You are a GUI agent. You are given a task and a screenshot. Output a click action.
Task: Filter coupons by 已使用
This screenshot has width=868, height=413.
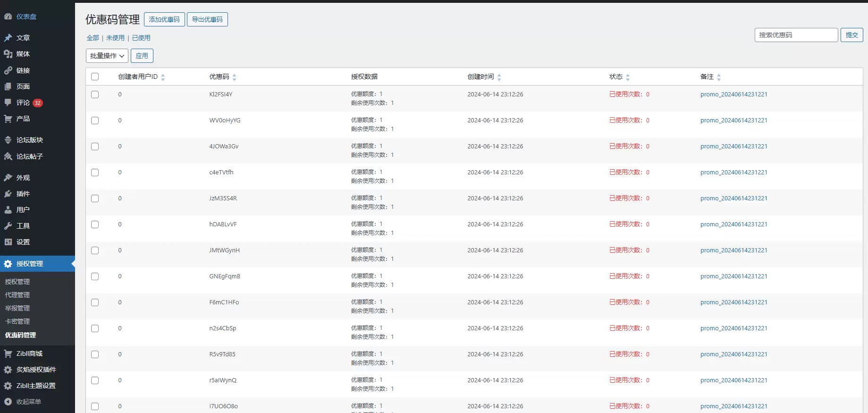click(141, 38)
